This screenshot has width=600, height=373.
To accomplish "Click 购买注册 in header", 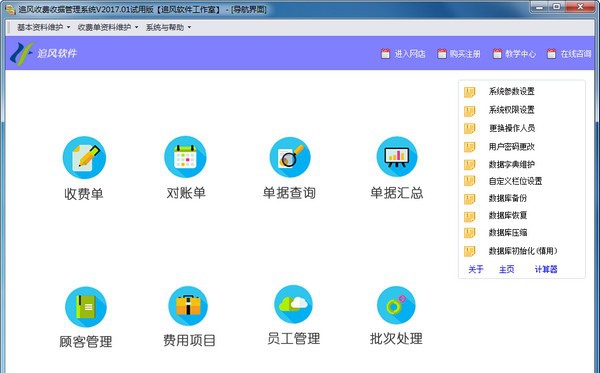I will coord(458,54).
